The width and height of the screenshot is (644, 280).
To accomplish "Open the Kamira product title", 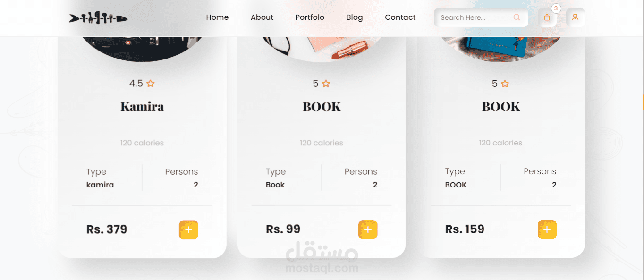I will click(142, 107).
